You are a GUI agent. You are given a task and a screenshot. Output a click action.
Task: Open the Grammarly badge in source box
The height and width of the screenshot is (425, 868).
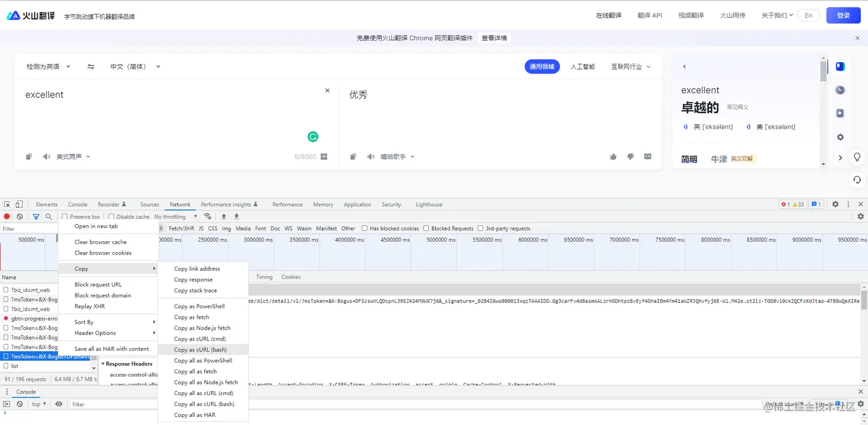pyautogui.click(x=313, y=137)
